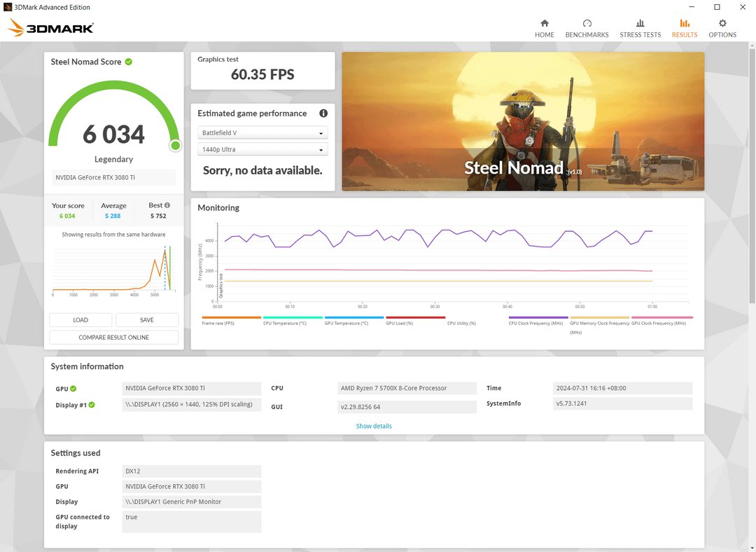Toggle GPU Load (%) legend swatch
The height and width of the screenshot is (552, 756).
pos(416,317)
